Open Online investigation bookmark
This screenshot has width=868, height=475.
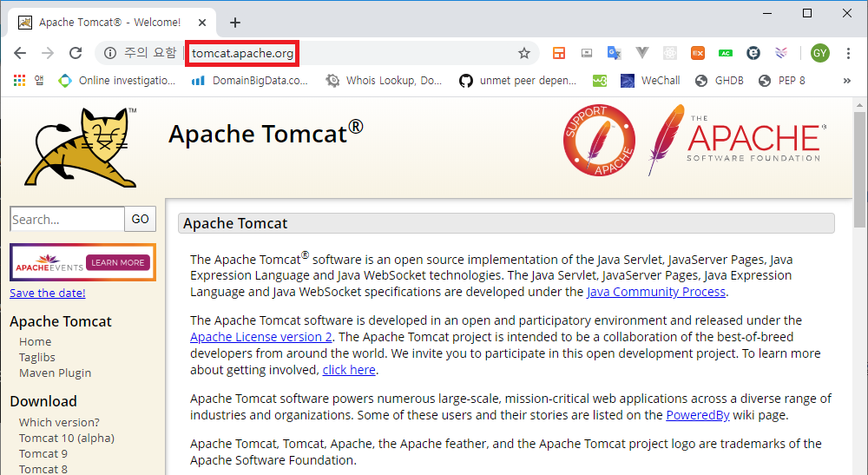pos(117,81)
